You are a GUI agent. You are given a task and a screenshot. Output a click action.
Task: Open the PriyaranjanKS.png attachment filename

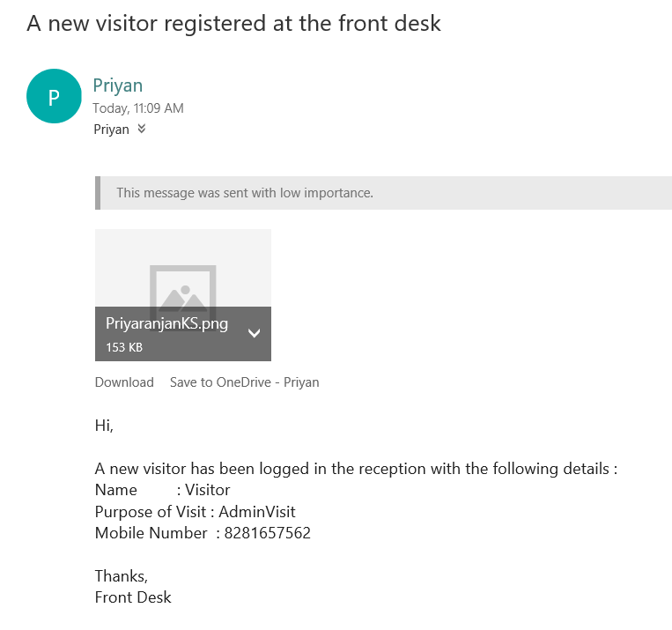166,323
